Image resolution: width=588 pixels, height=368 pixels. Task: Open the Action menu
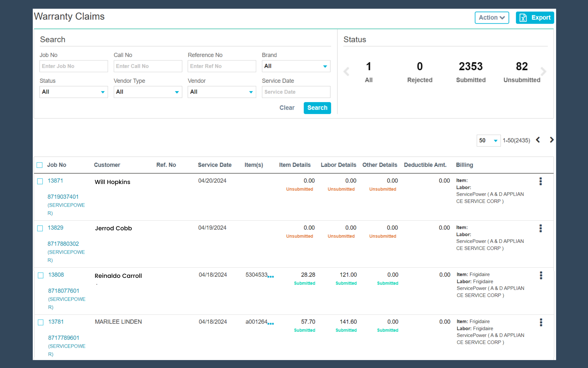(x=492, y=17)
